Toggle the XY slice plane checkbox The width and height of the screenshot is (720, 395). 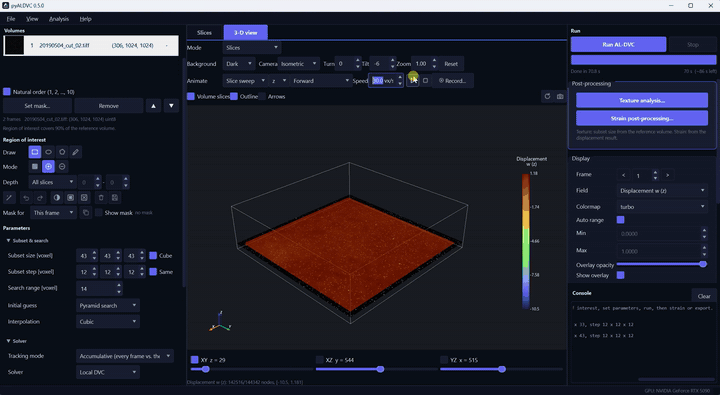(x=194, y=360)
